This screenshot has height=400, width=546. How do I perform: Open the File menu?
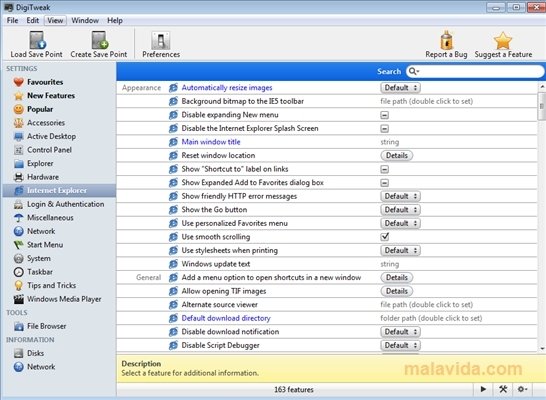pyautogui.click(x=12, y=21)
